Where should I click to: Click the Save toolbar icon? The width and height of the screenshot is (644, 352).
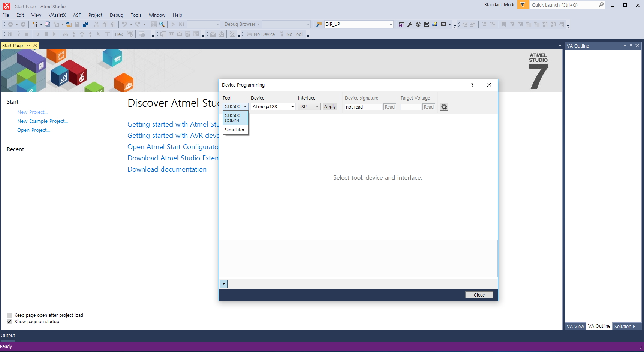point(77,24)
